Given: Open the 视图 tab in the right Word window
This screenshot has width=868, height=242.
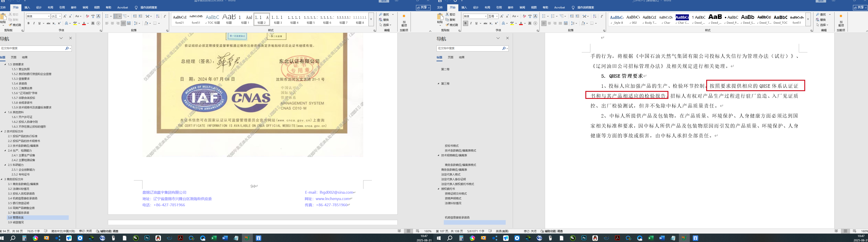Looking at the screenshot, I should (x=534, y=8).
